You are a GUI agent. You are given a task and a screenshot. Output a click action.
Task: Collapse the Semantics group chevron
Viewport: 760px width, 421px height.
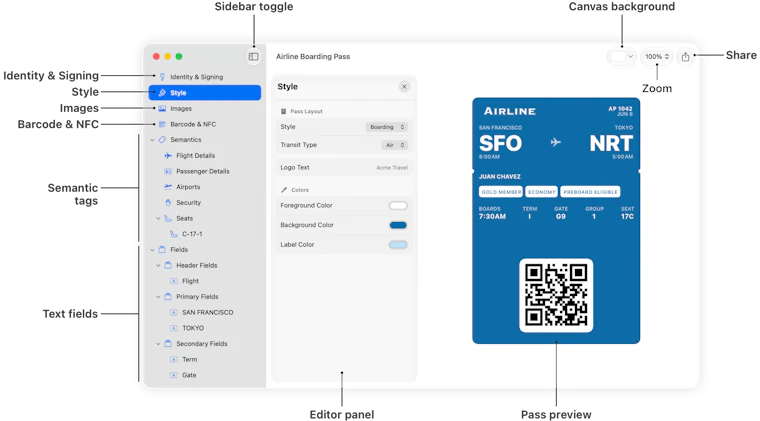[152, 140]
